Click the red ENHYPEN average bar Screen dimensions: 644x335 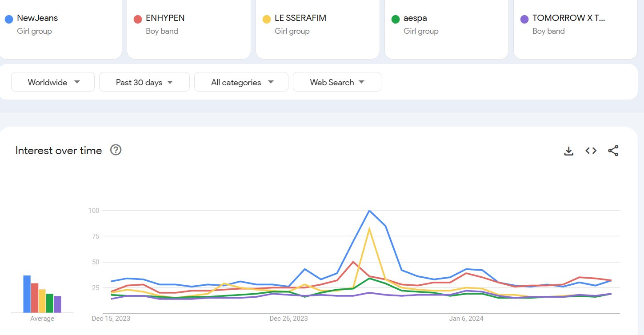click(x=35, y=298)
